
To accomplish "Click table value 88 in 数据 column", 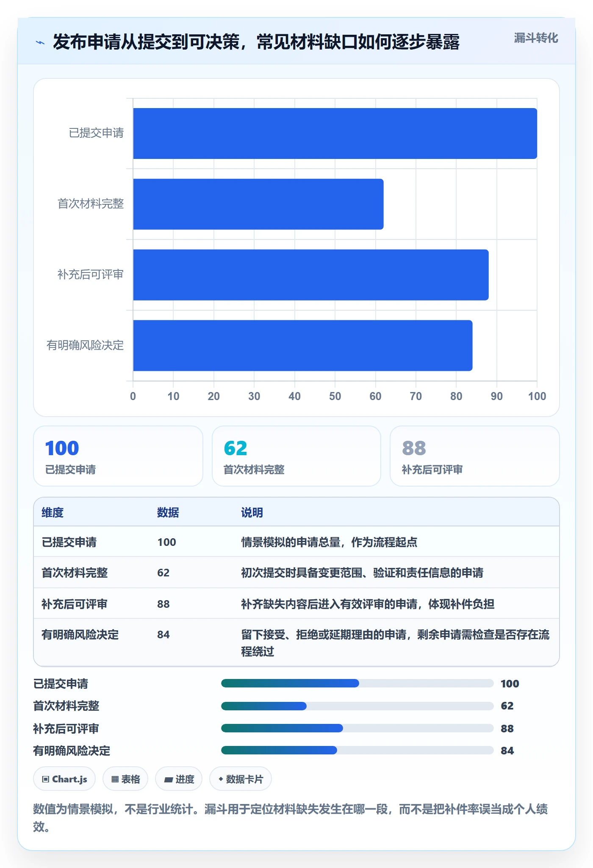I will coord(163,604).
